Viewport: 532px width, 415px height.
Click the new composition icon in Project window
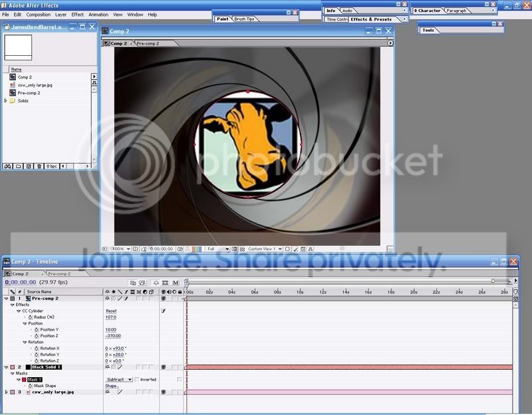[x=29, y=166]
